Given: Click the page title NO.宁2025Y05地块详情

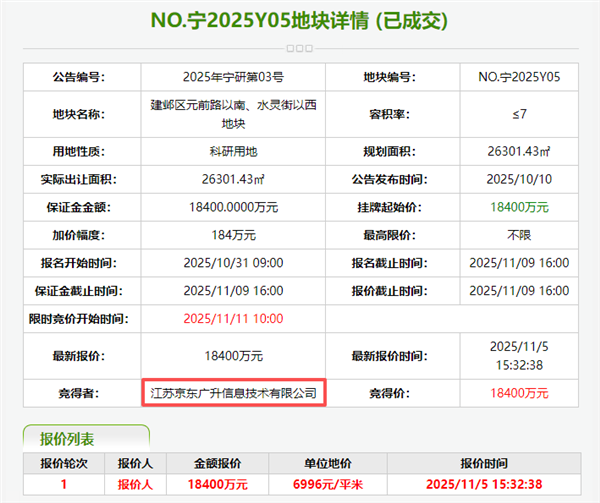Looking at the screenshot, I should [x=298, y=20].
